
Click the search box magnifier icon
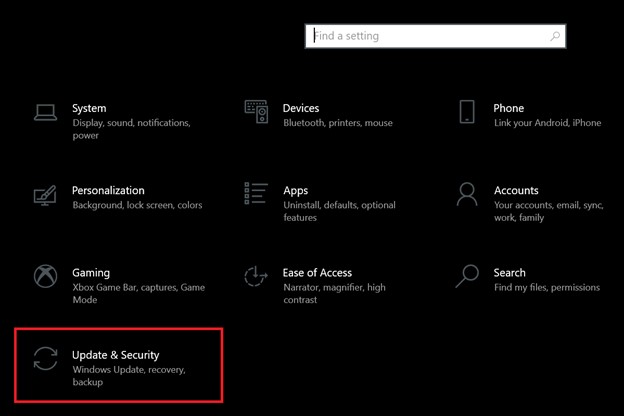point(555,36)
